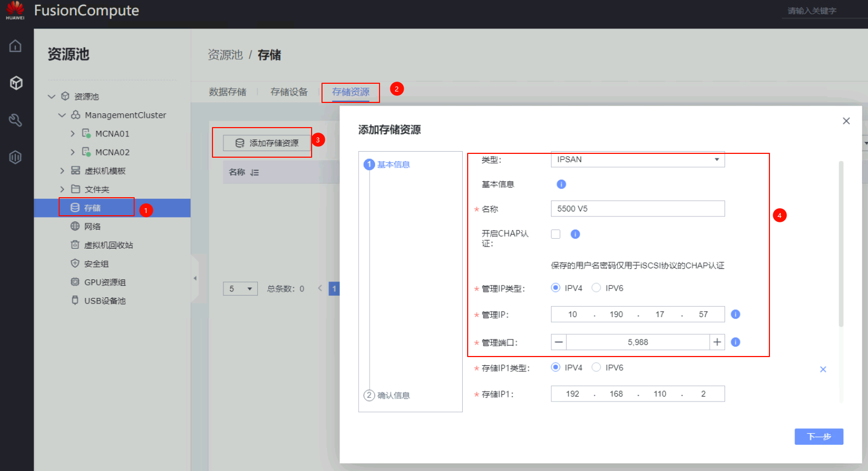Expand the MCNA01 tree node
The height and width of the screenshot is (471, 868).
click(x=73, y=134)
